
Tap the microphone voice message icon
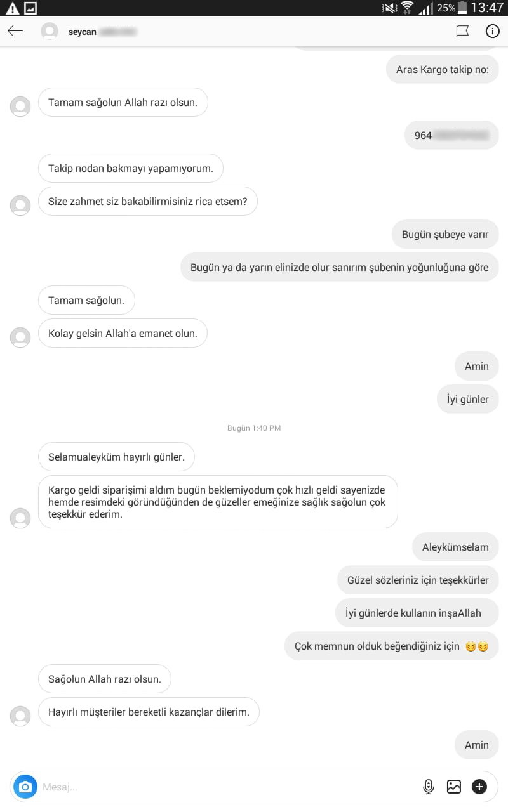coord(429,787)
